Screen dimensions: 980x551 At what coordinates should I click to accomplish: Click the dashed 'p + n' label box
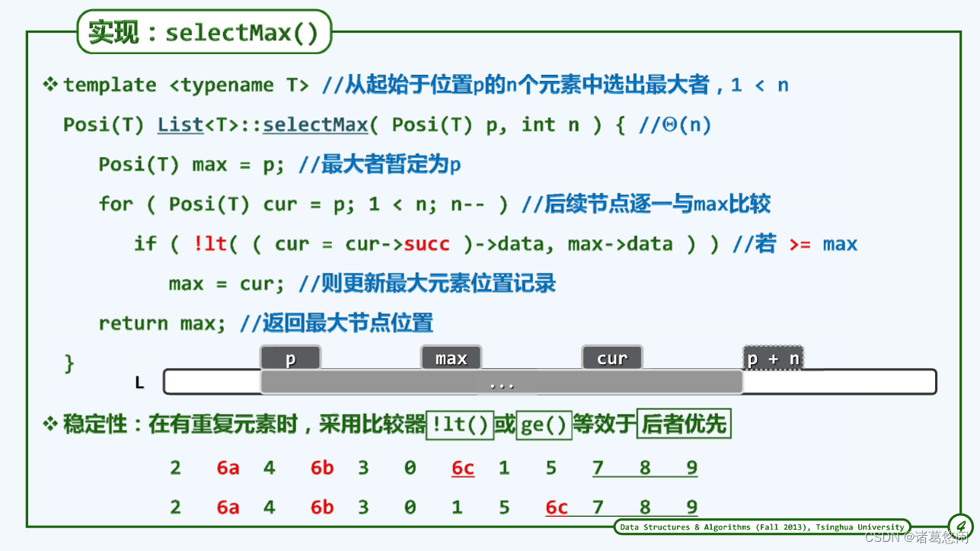tap(773, 358)
